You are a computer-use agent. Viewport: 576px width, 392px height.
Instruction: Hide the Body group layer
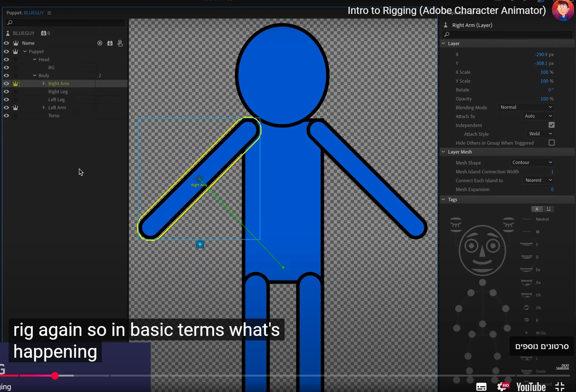point(6,75)
